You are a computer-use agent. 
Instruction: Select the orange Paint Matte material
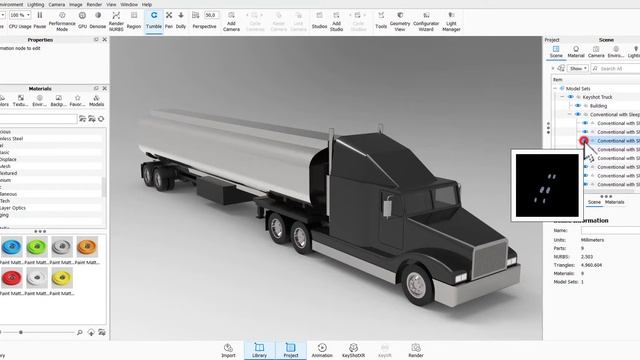pyautogui.click(x=87, y=247)
